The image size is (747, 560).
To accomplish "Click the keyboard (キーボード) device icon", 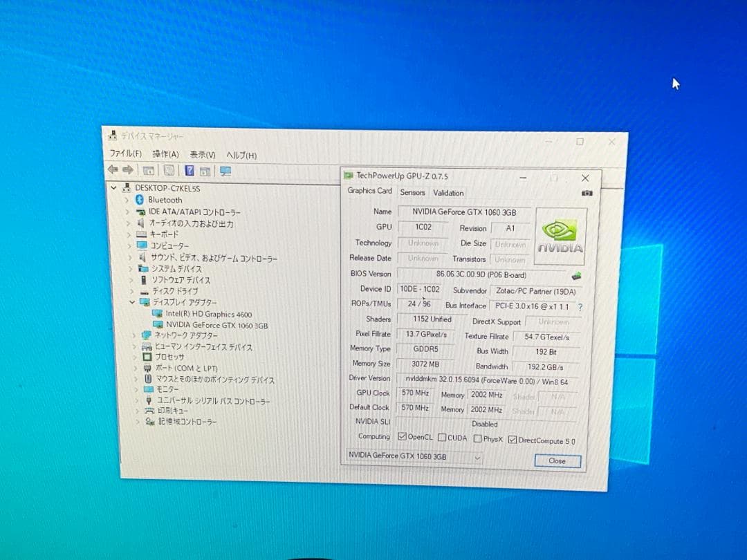I will tap(142, 234).
